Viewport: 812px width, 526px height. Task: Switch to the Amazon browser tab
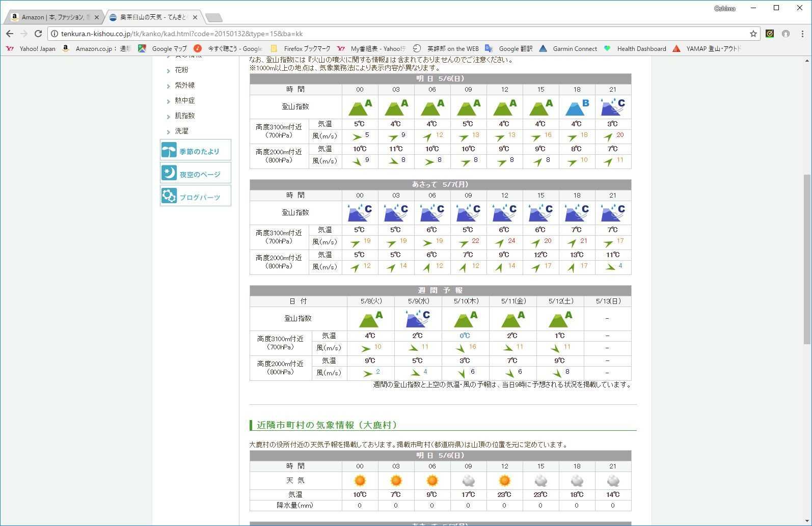point(53,17)
